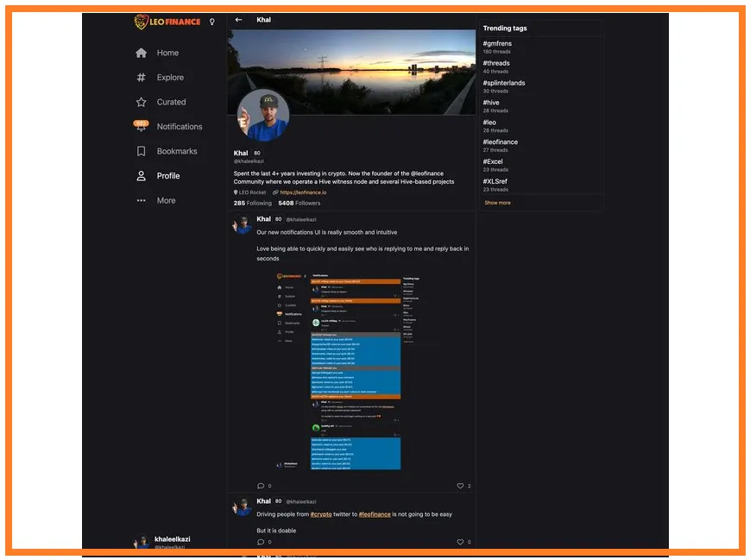This screenshot has height=560, width=750.
Task: Open the #Excel trending tag
Action: pos(493,161)
